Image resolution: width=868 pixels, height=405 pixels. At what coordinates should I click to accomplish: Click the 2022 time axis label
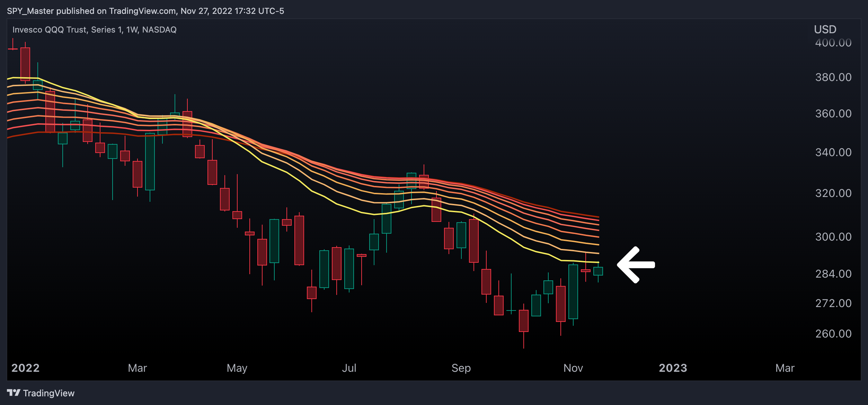click(x=26, y=368)
